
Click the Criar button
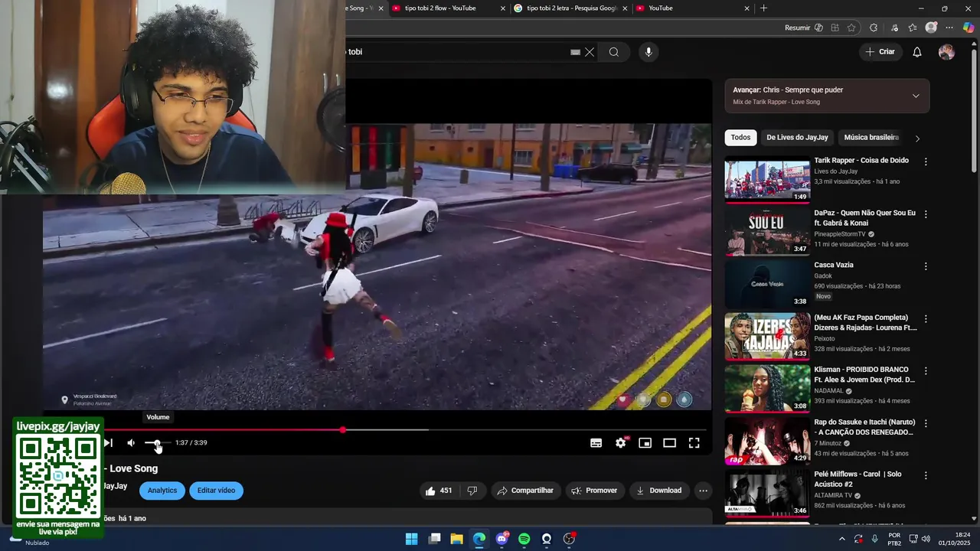tap(880, 52)
